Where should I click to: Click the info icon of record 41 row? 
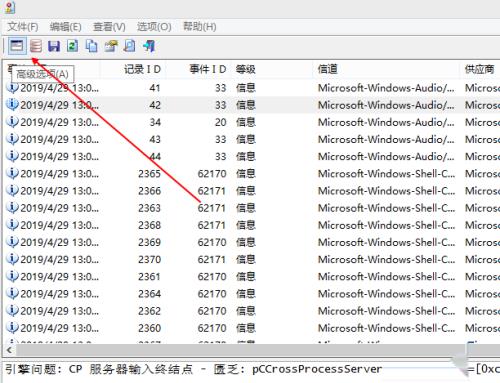click(x=12, y=88)
